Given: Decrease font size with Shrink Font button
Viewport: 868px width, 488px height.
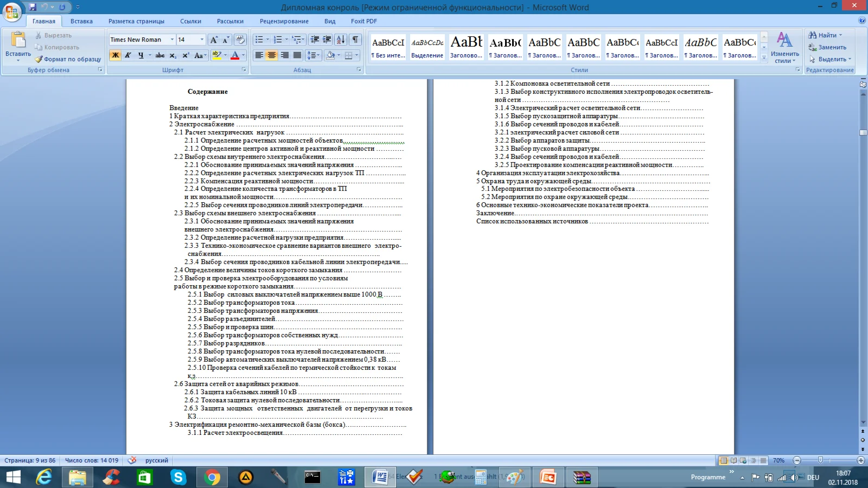Looking at the screenshot, I should coord(226,40).
